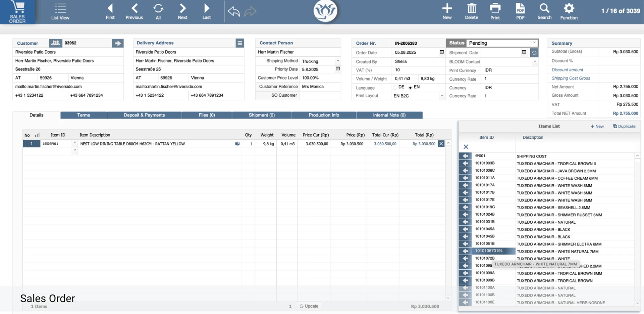Create a New sales order

[x=447, y=12]
